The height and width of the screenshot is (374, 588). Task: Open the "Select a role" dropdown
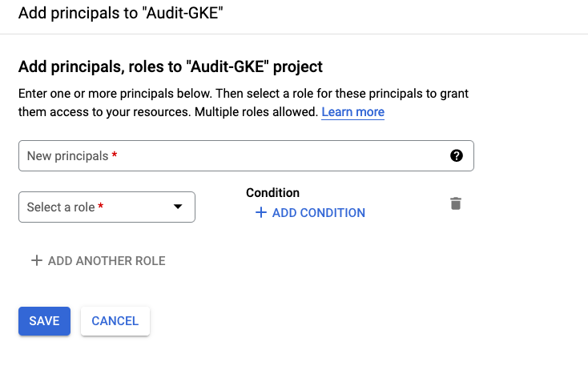coord(107,207)
